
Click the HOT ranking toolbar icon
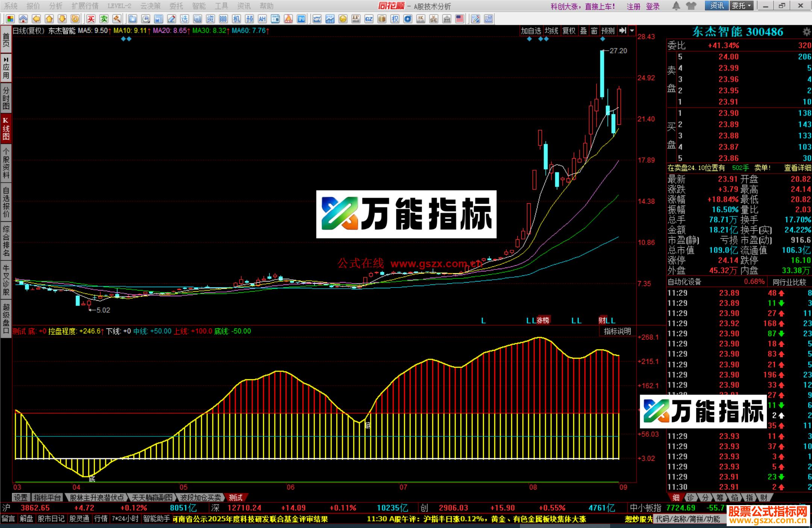point(288,19)
